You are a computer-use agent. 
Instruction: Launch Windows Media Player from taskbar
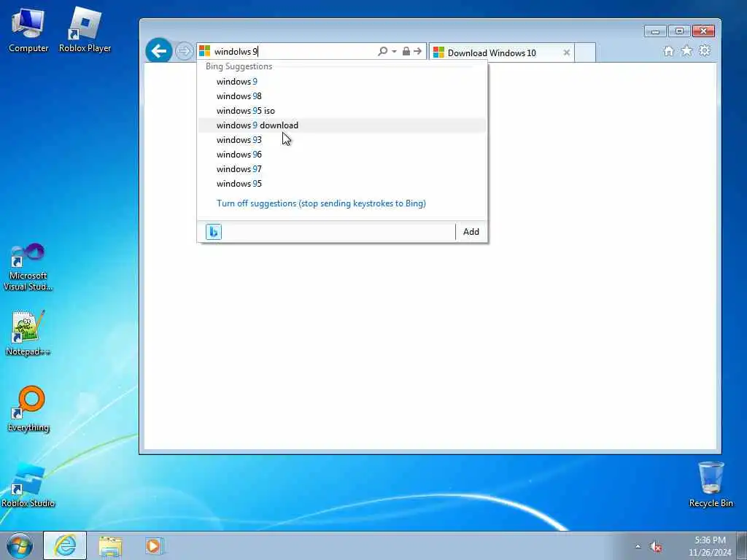pyautogui.click(x=154, y=545)
